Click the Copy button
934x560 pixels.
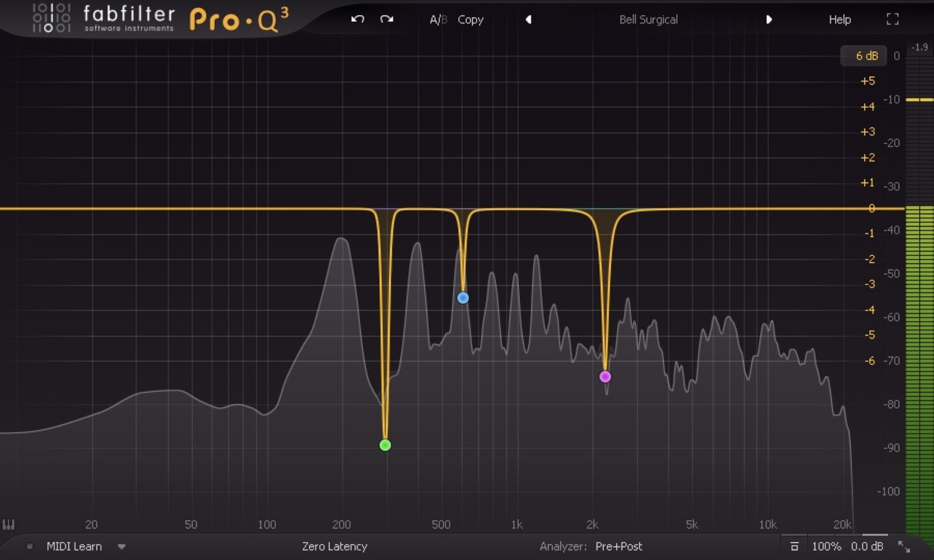pos(470,19)
